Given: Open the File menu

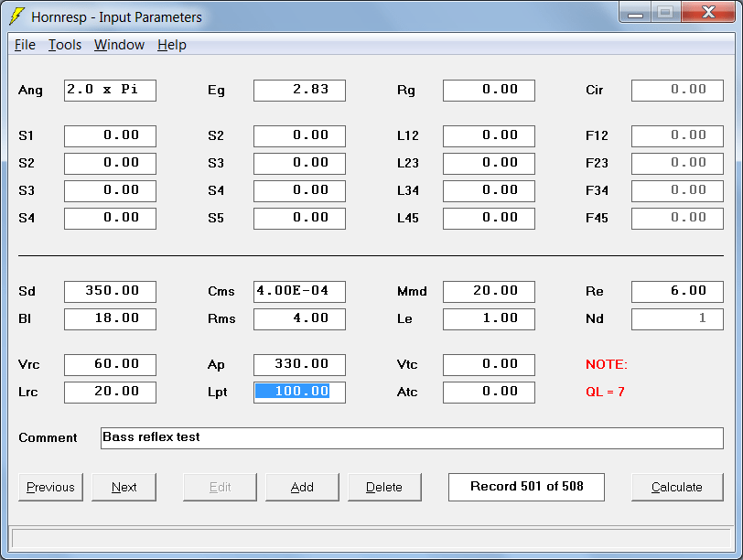Looking at the screenshot, I should 25,45.
